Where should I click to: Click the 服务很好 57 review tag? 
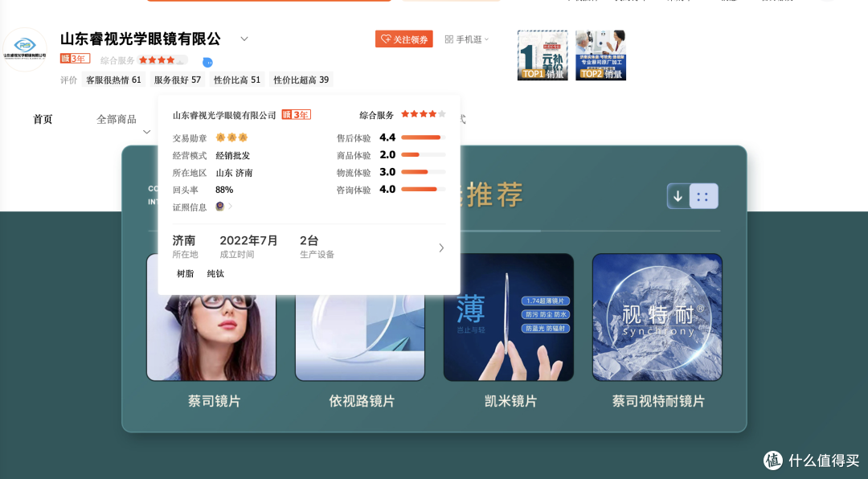coord(177,80)
